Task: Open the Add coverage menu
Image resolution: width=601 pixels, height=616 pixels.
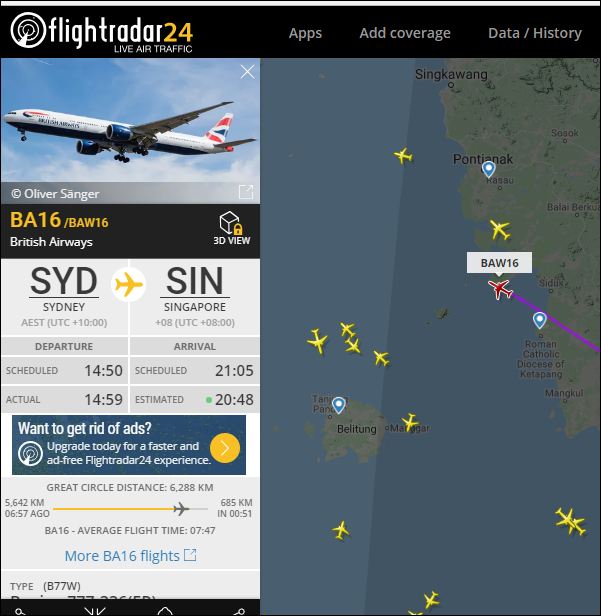Action: 405,33
